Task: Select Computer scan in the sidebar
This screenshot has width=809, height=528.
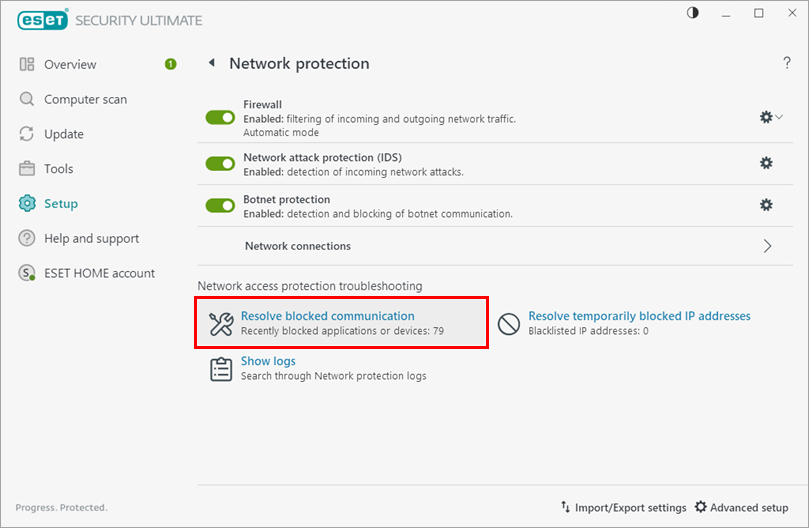Action: [x=85, y=99]
